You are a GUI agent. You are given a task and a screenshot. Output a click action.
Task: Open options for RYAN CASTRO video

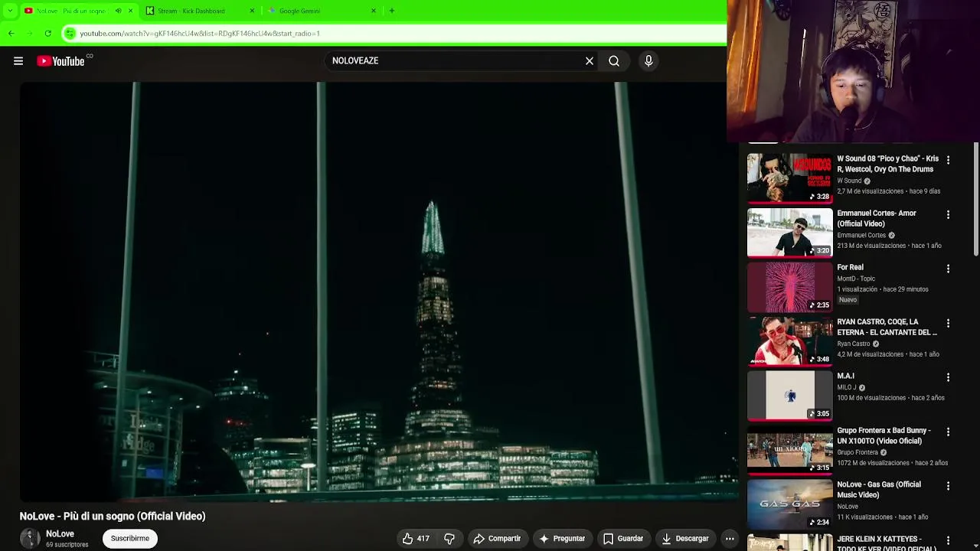click(948, 323)
